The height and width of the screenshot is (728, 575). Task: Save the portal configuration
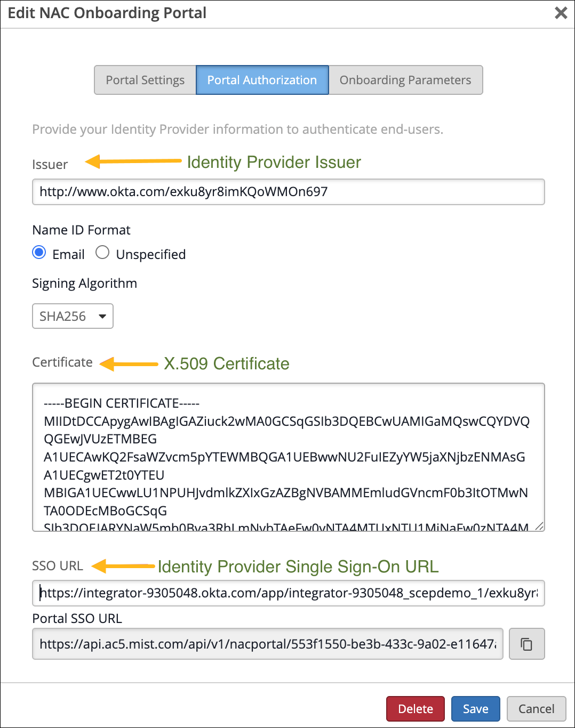click(475, 708)
